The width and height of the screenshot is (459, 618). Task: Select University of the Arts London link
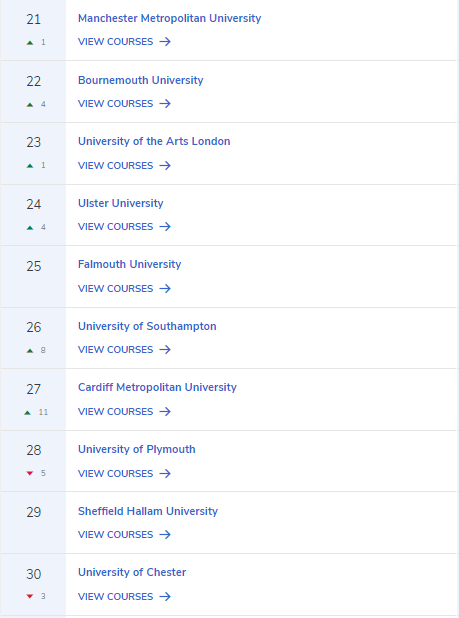154,141
